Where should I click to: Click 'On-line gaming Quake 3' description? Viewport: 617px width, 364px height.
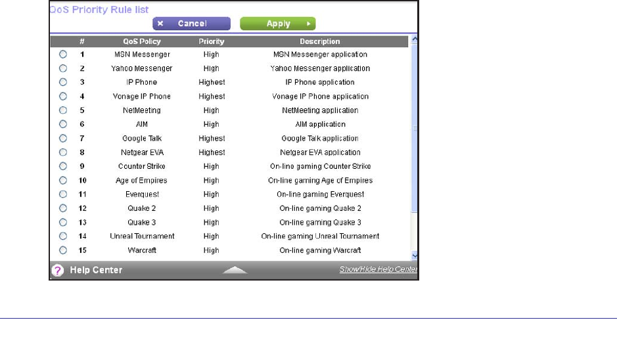(320, 222)
